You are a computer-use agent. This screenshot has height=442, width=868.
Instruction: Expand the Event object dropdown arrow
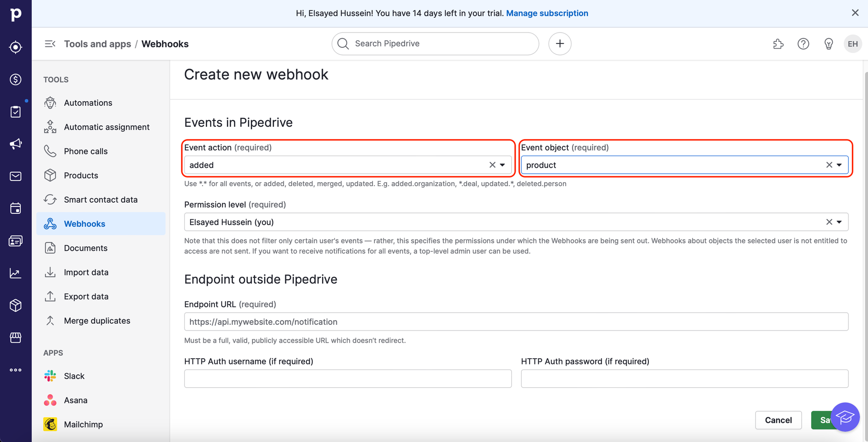pos(839,165)
